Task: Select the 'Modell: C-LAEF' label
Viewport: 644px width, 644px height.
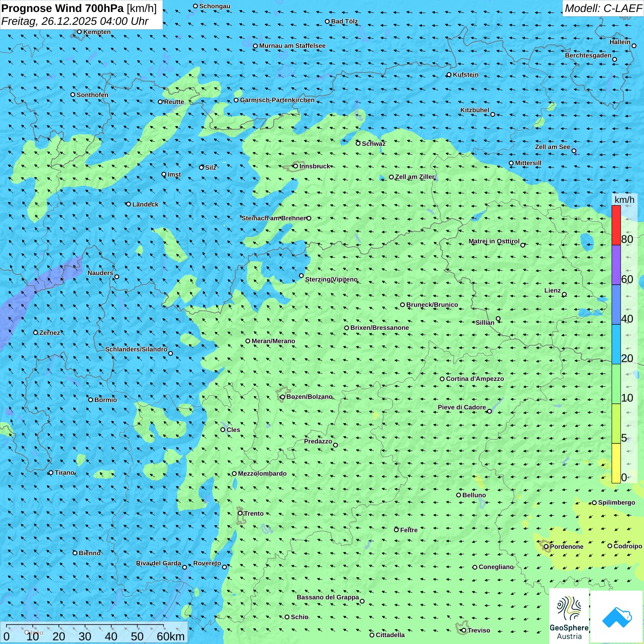Action: (603, 8)
